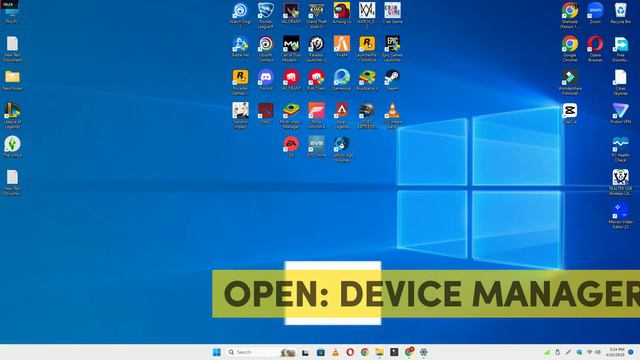Open File Explorer from the taskbar
640x360 pixels.
(379, 352)
